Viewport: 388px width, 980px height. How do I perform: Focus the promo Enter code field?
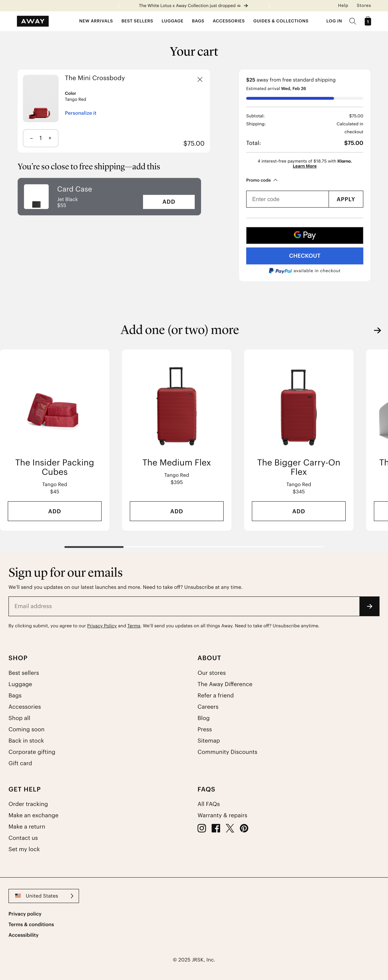click(287, 199)
